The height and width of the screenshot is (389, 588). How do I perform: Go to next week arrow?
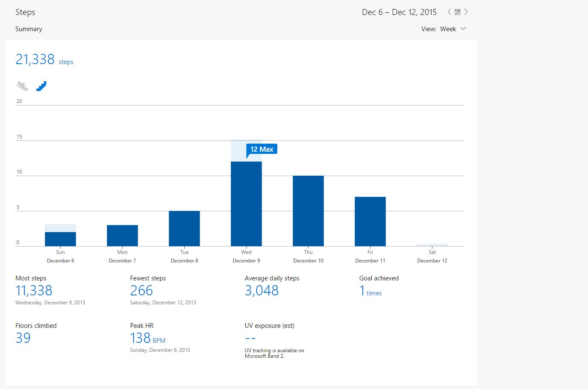click(x=466, y=12)
